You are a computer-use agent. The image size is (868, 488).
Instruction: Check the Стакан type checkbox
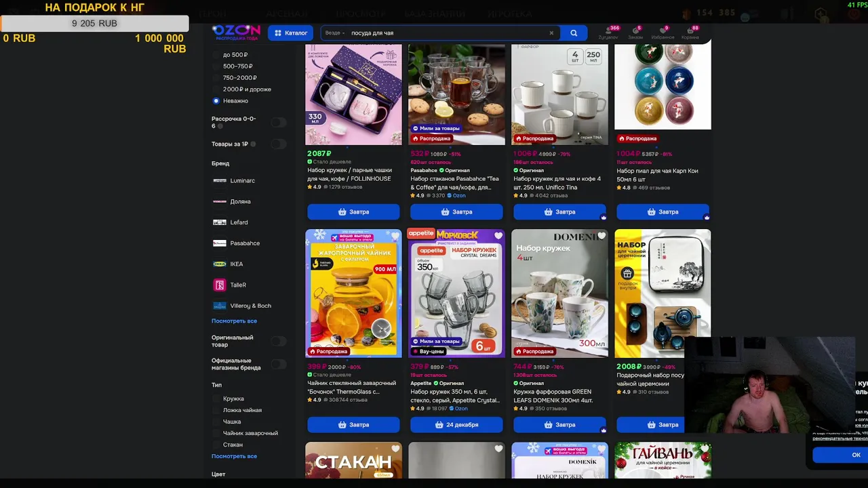pos(216,445)
